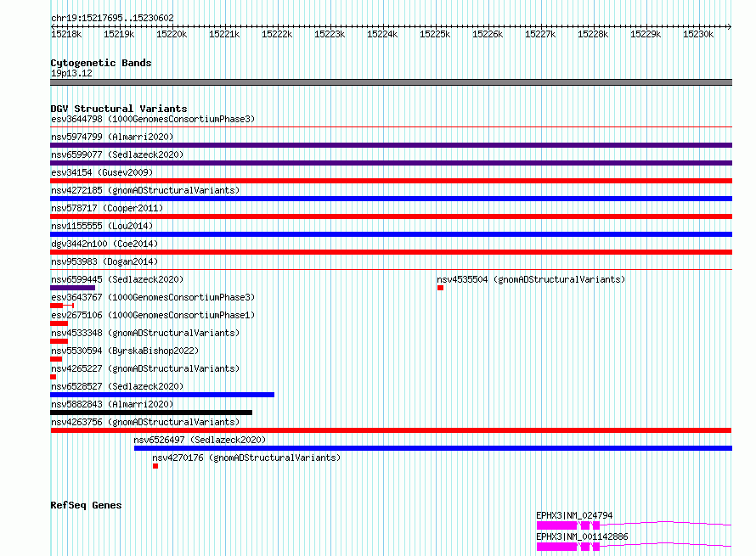756x556 pixels.
Task: Click the blue nsv6528527 variant bar
Action: [x=162, y=395]
